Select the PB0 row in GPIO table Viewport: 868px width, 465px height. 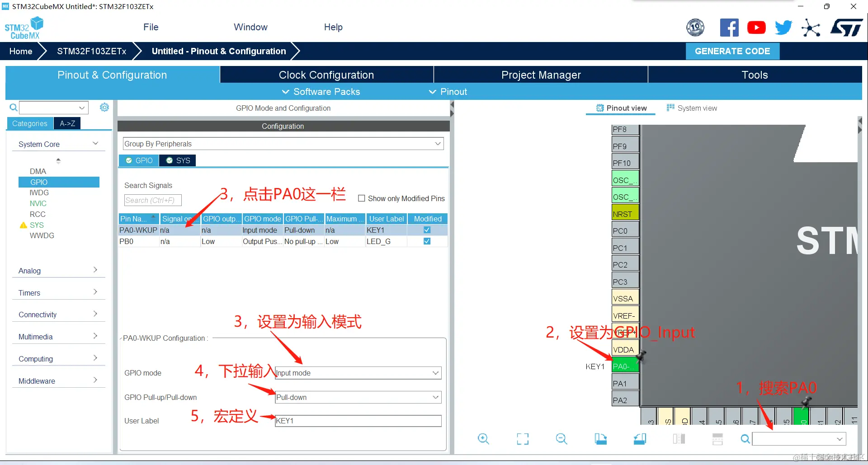point(283,241)
